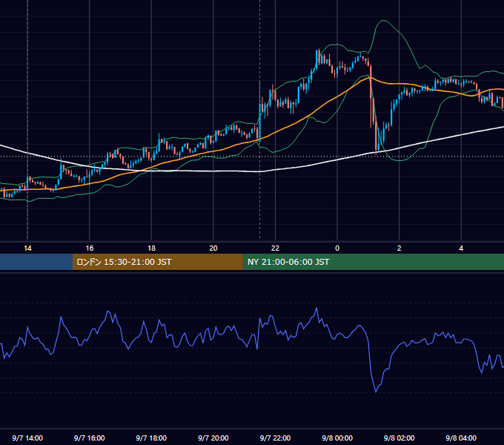Click the 16 hour label on price chart axis

(x=90, y=248)
